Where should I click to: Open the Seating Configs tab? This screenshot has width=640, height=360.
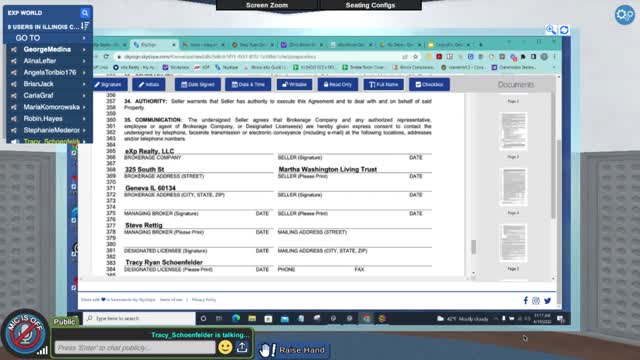[370, 5]
